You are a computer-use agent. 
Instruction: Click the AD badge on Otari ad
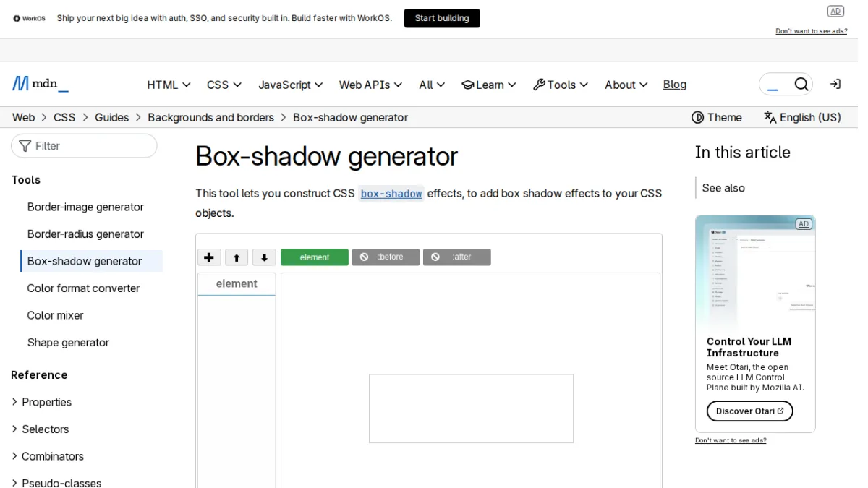pyautogui.click(x=804, y=224)
